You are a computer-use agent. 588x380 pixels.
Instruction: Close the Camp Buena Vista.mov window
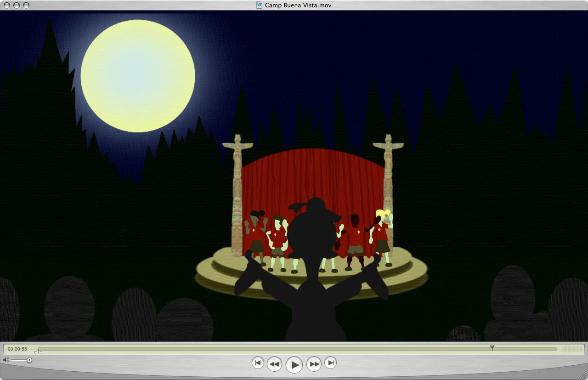[x=6, y=5]
